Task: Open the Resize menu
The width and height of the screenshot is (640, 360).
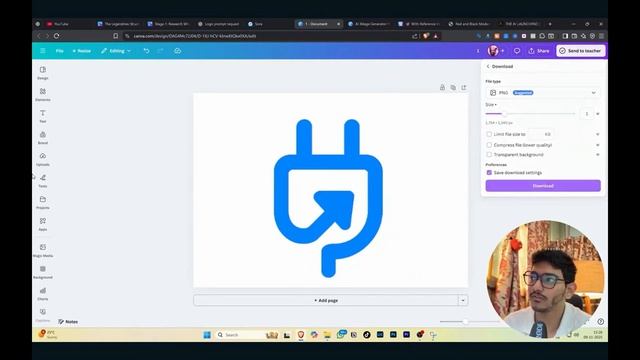Action: click(82, 51)
